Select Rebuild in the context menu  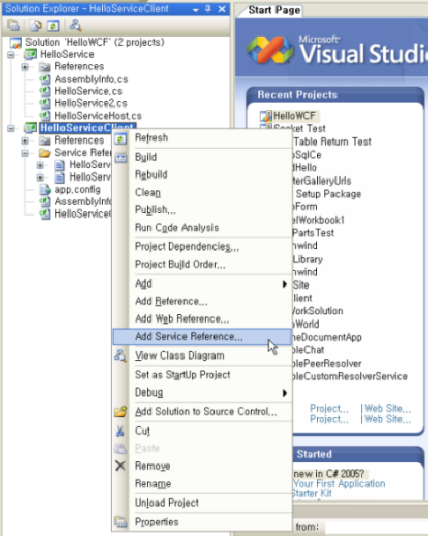(x=151, y=175)
